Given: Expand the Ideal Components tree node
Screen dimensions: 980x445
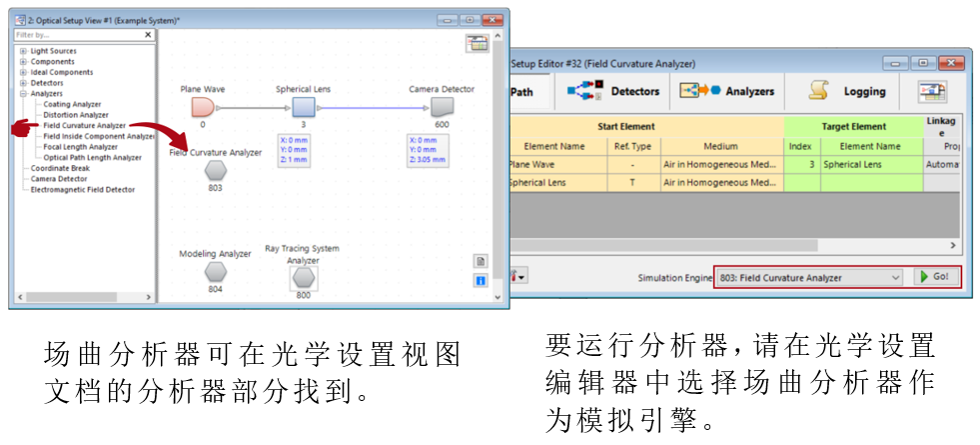Looking at the screenshot, I should click(23, 73).
